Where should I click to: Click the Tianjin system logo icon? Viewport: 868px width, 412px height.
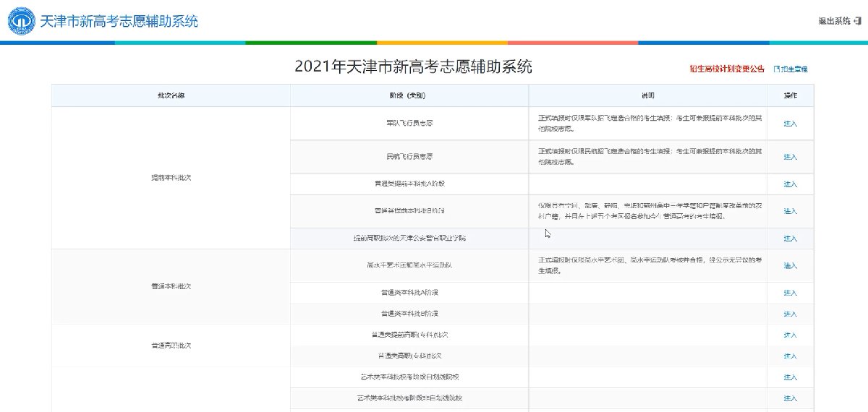tap(21, 21)
